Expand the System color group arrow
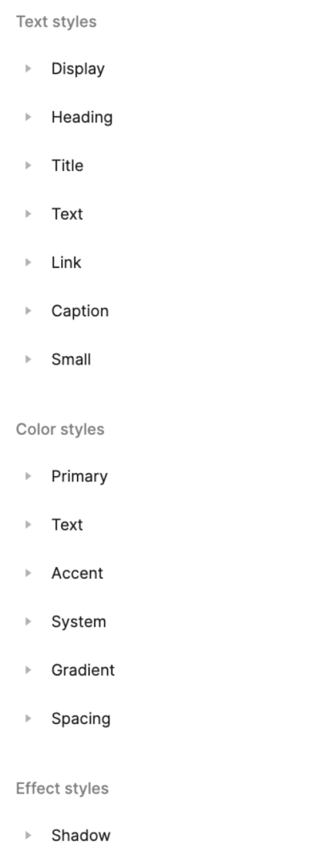This screenshot has width=329, height=868. [28, 621]
